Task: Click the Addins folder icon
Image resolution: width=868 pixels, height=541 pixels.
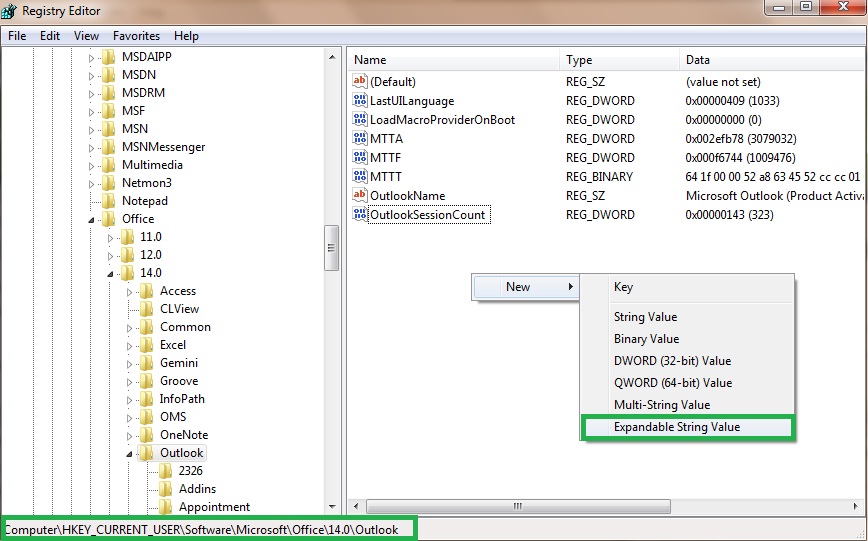Action: coord(165,488)
